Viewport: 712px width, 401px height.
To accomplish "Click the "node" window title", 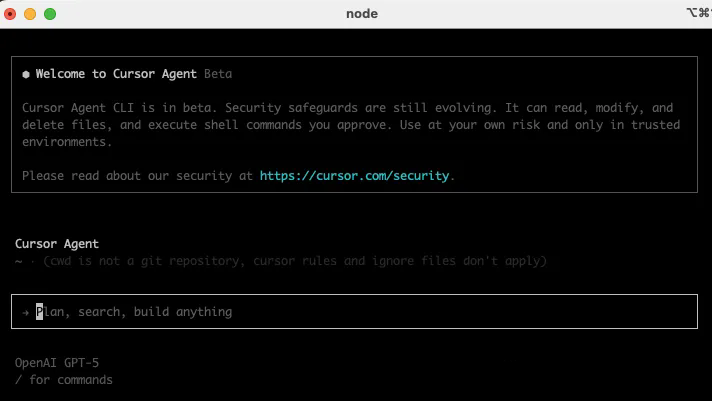I will point(362,14).
